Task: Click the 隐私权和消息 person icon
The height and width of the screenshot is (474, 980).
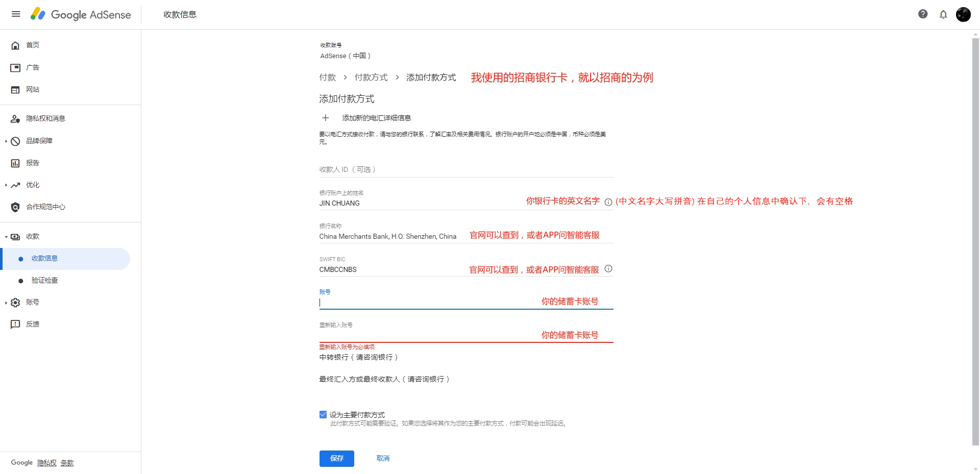Action: (x=15, y=118)
